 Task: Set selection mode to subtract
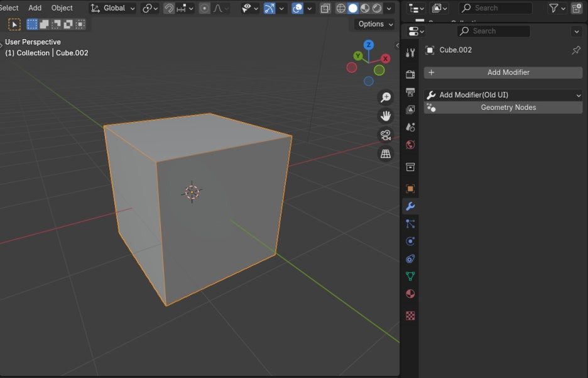pos(57,25)
